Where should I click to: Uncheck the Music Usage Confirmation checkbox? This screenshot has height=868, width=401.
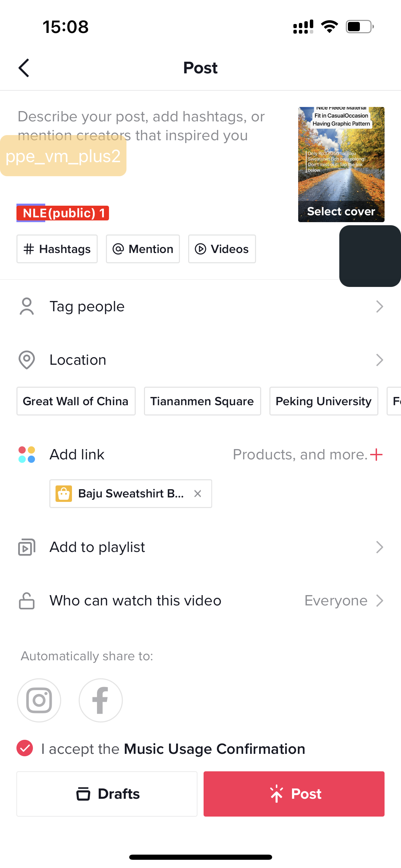pos(25,748)
